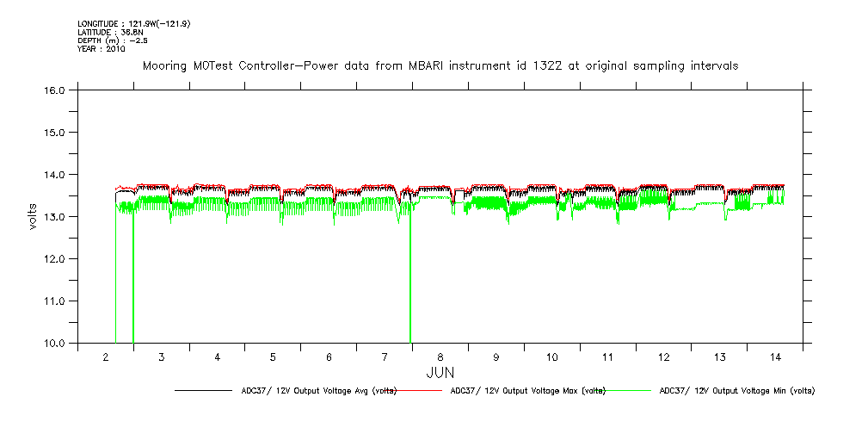868x434 pixels.
Task: Click the 16.0 y-axis tick label
Action: click(x=57, y=90)
